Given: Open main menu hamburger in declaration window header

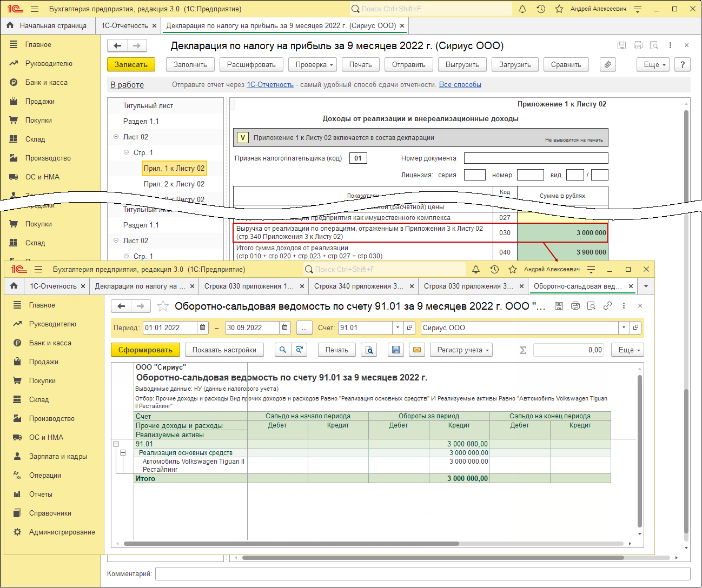Looking at the screenshot, I should coord(35,9).
